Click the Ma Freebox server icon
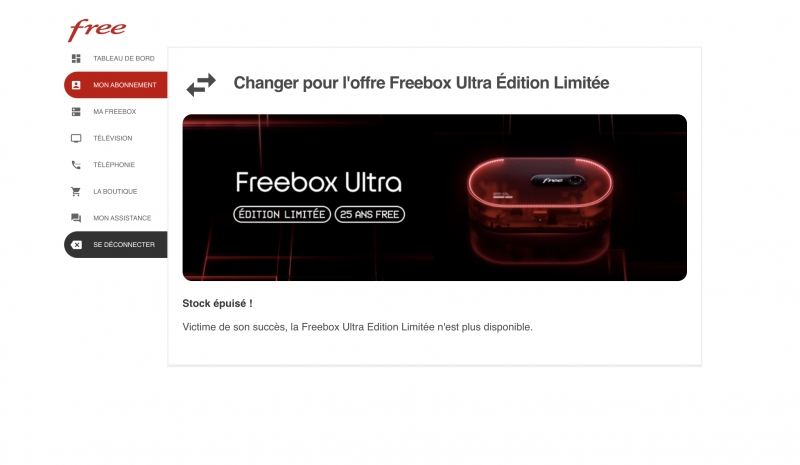This screenshot has width=800, height=465. pyautogui.click(x=76, y=112)
